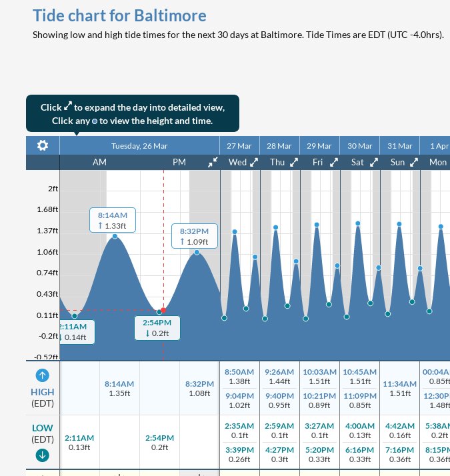Select the 27 Mar date header
The width and height of the screenshot is (450, 476).
239,146
